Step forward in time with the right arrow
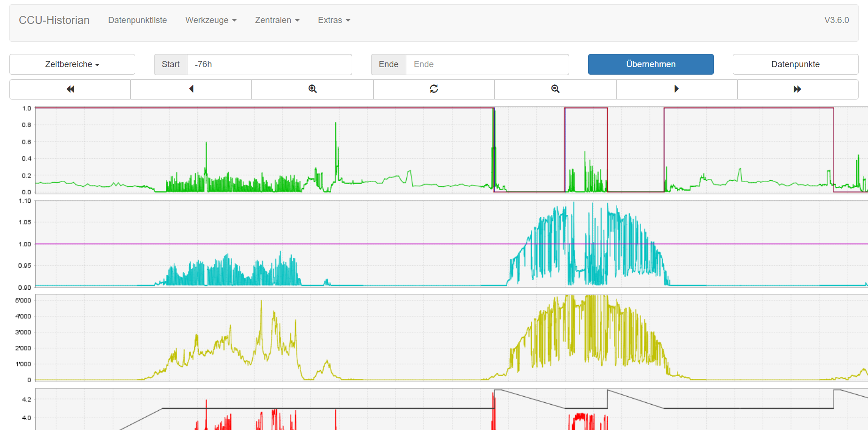 click(x=676, y=89)
